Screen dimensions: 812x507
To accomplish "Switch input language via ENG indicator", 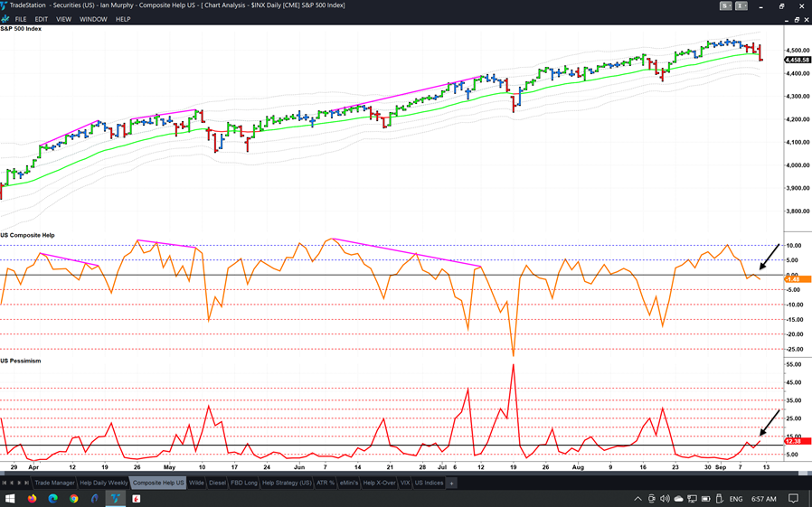I will pyautogui.click(x=735, y=498).
